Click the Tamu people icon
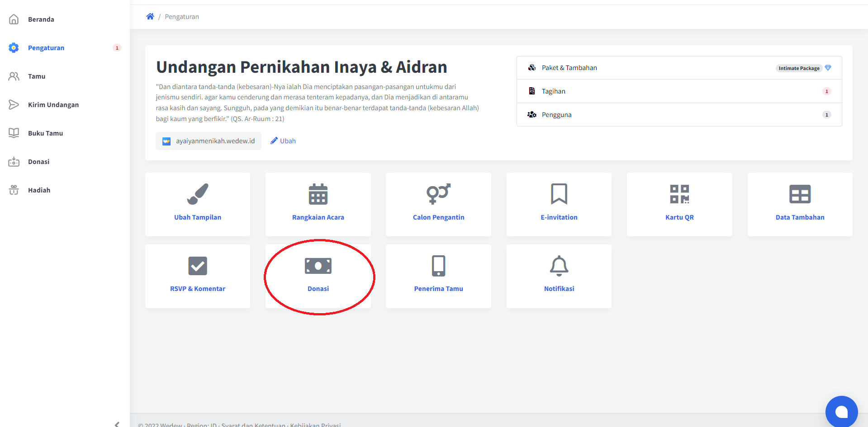 click(x=14, y=76)
